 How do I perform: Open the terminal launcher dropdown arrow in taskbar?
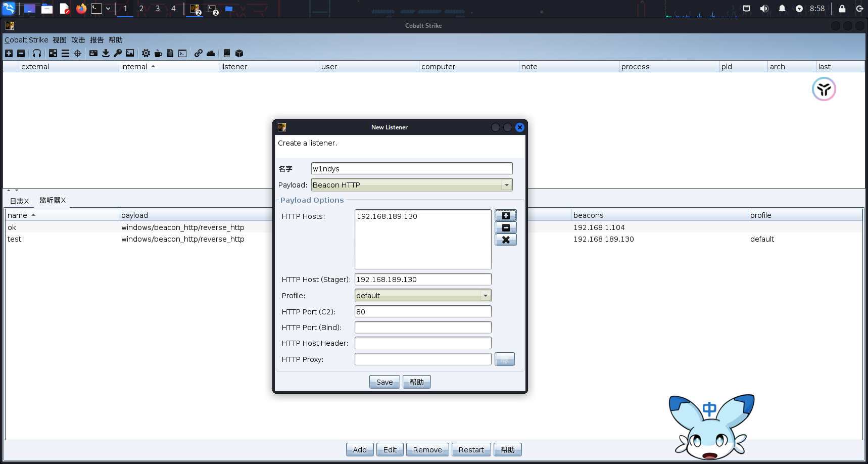pyautogui.click(x=108, y=9)
